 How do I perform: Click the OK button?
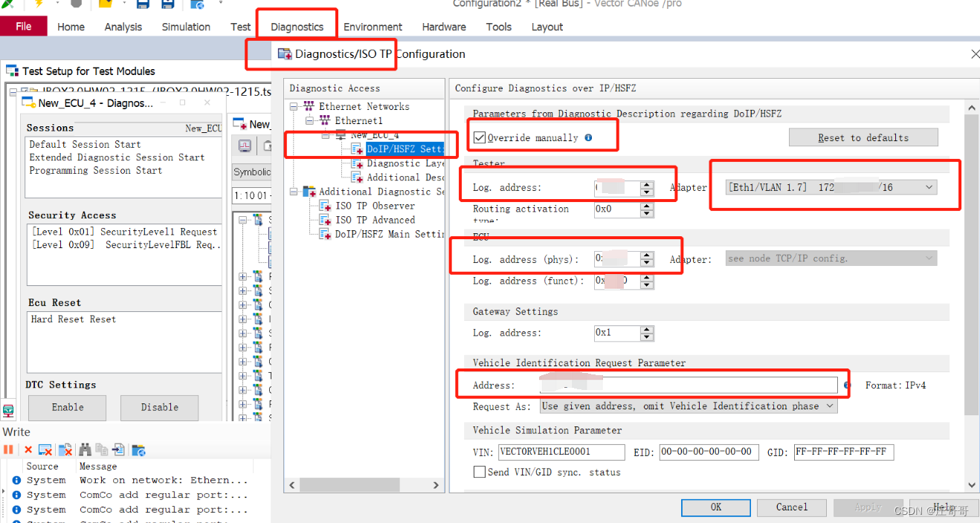716,507
